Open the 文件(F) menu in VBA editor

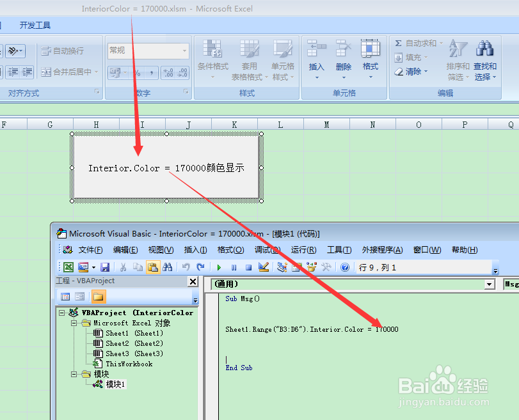(x=90, y=250)
